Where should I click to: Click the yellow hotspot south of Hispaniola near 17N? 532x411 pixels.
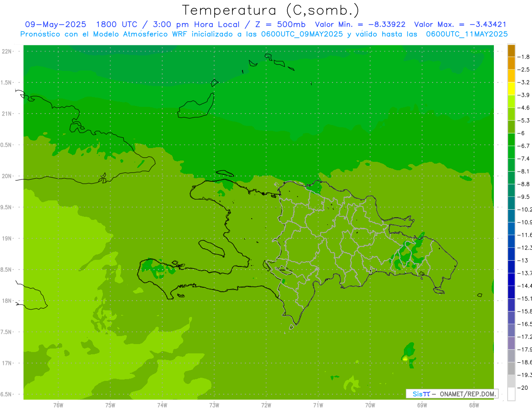tap(405, 358)
